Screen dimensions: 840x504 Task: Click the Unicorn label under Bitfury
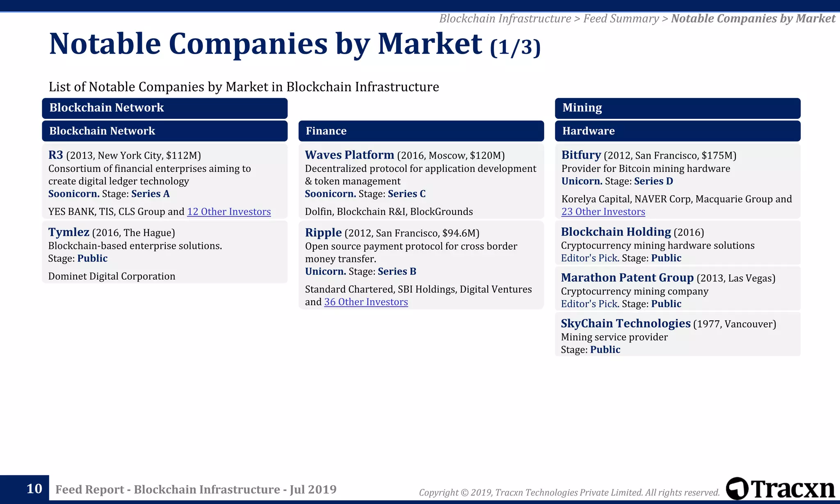click(x=582, y=181)
